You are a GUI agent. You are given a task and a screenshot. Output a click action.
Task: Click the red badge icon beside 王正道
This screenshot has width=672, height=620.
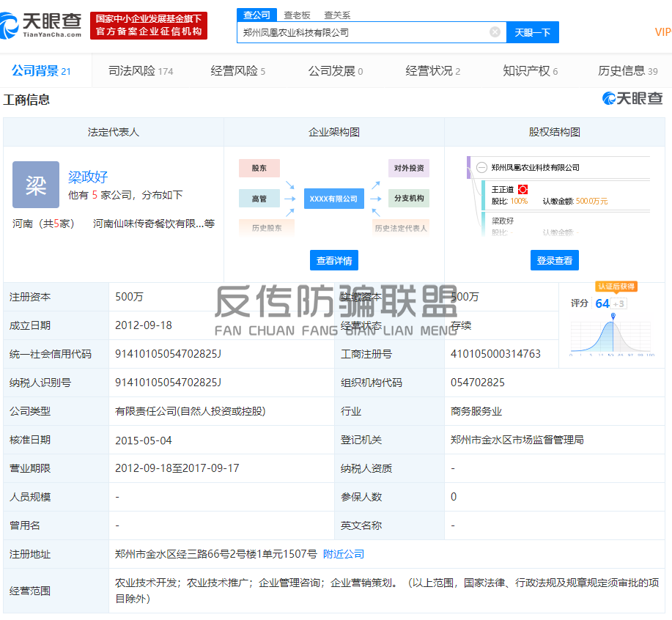click(x=523, y=189)
